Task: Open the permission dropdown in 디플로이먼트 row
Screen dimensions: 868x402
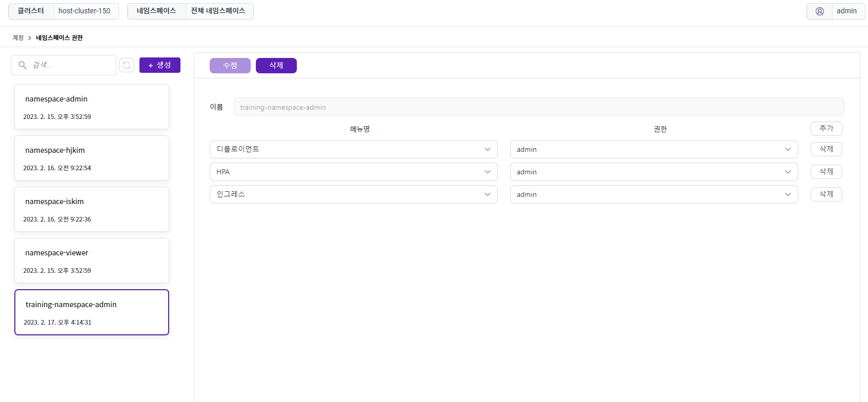Action: (654, 149)
